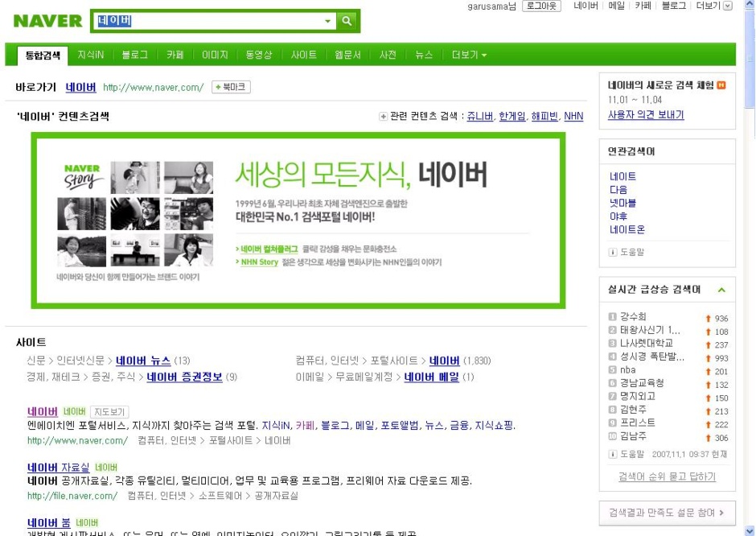Click related search term 네이트온
The height and width of the screenshot is (536, 756).
pyautogui.click(x=627, y=229)
